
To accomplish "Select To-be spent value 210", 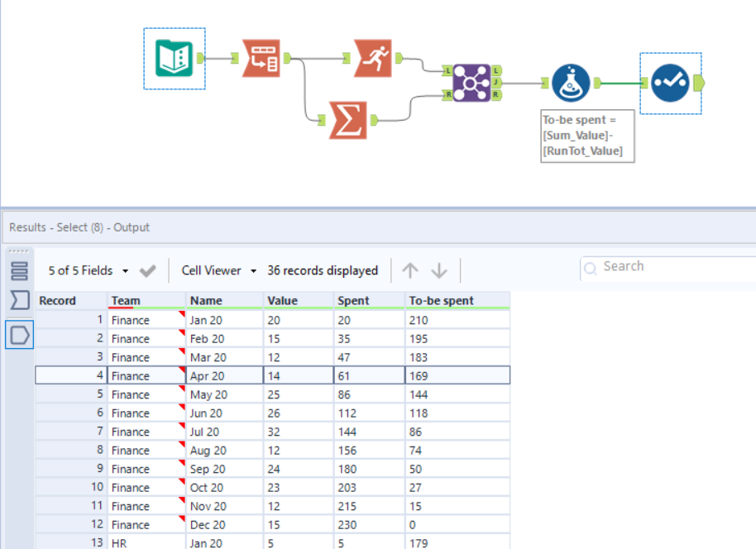I will [x=457, y=320].
